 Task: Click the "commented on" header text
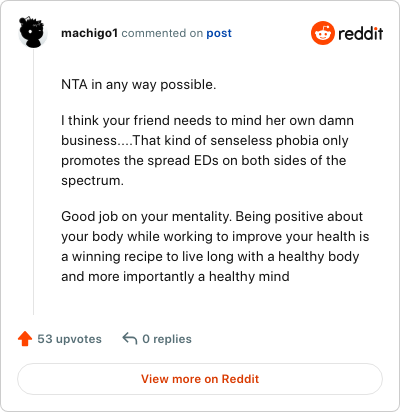click(x=162, y=33)
